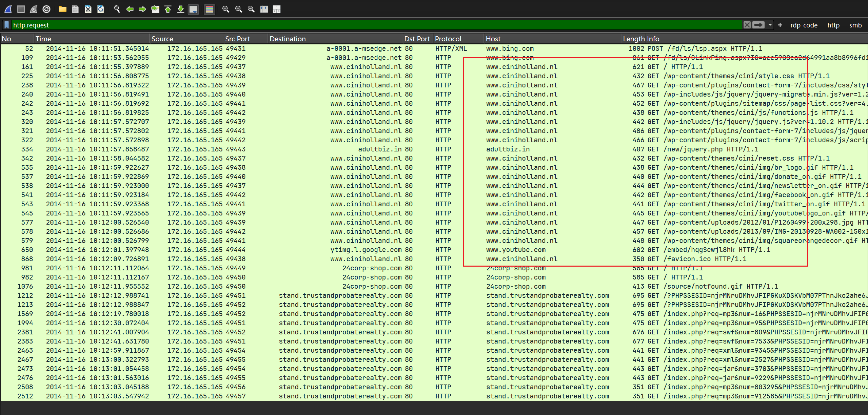Viewport: 868px width, 415px height.
Task: Click the find packet magnifier icon
Action: coord(117,9)
